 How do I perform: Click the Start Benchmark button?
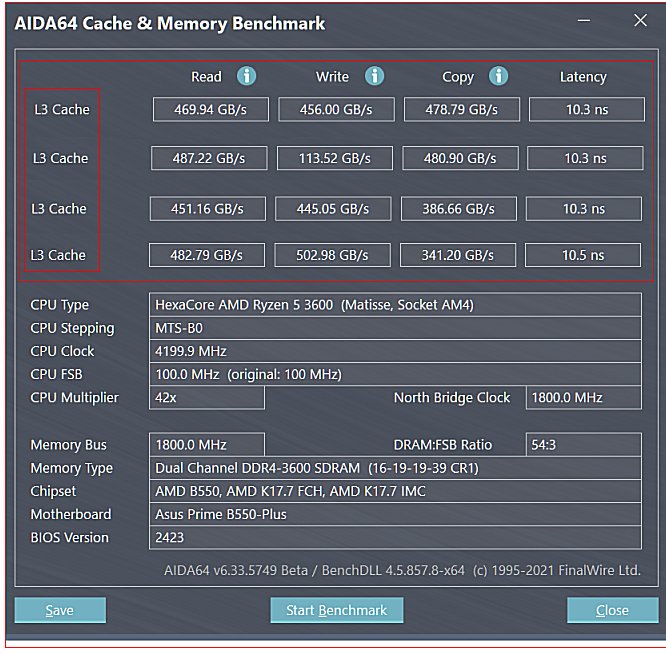point(336,610)
